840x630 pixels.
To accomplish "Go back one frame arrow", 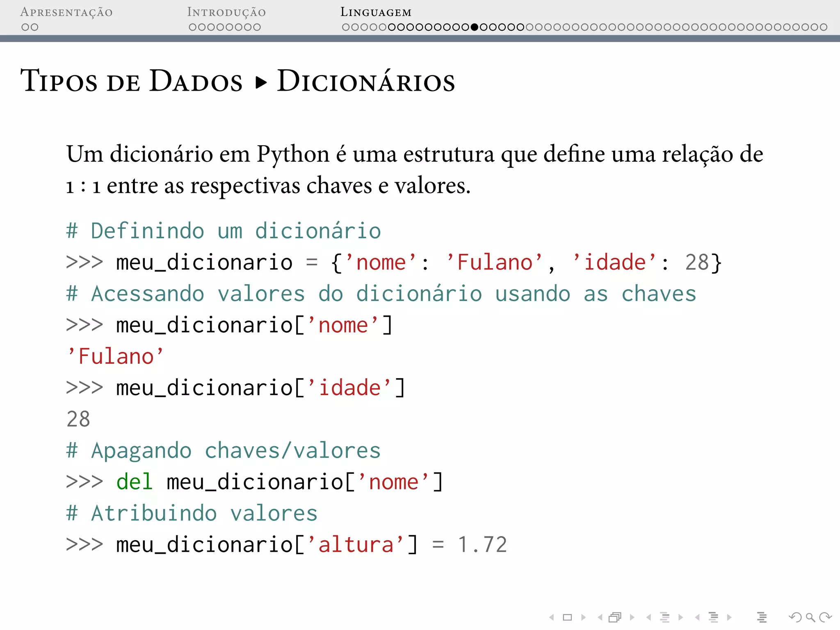I will coord(600,617).
